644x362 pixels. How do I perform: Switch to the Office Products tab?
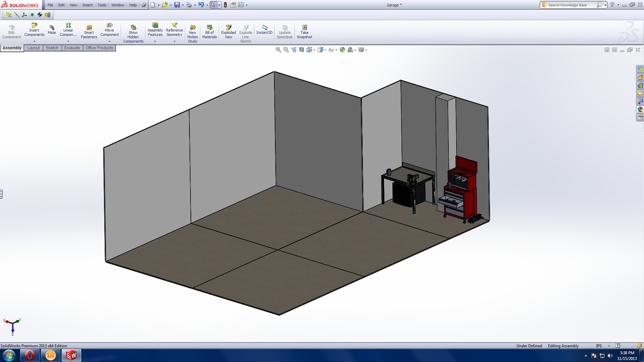pyautogui.click(x=99, y=48)
